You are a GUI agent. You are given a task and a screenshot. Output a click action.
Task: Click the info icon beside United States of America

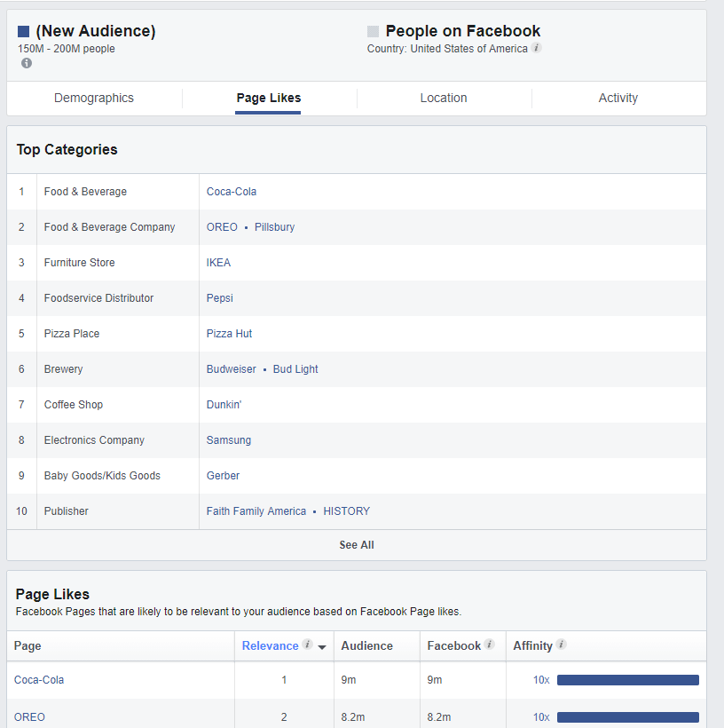537,48
